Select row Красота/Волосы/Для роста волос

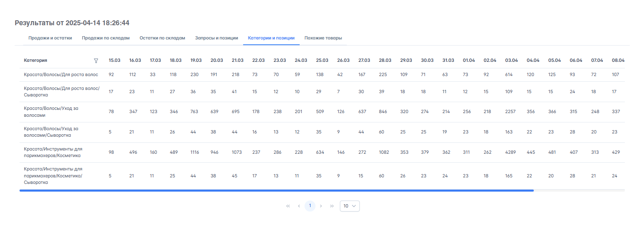[61, 75]
